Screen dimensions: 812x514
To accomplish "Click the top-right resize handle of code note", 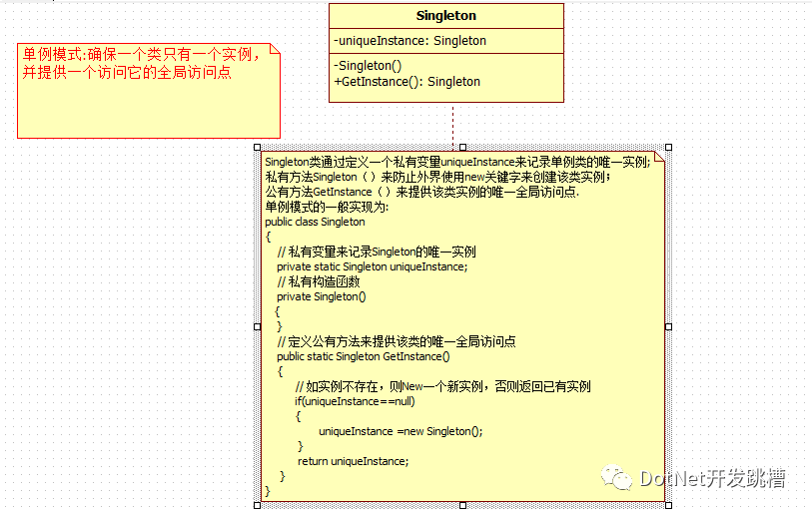I will [667, 148].
